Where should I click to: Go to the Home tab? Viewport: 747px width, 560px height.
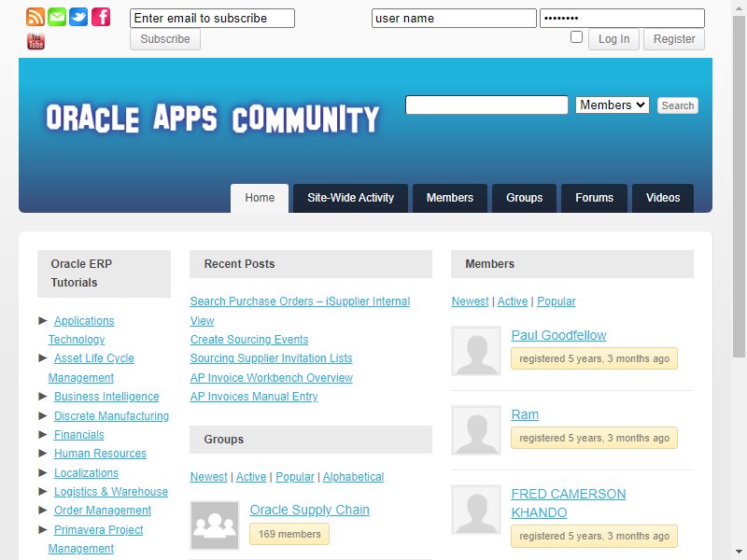[260, 198]
